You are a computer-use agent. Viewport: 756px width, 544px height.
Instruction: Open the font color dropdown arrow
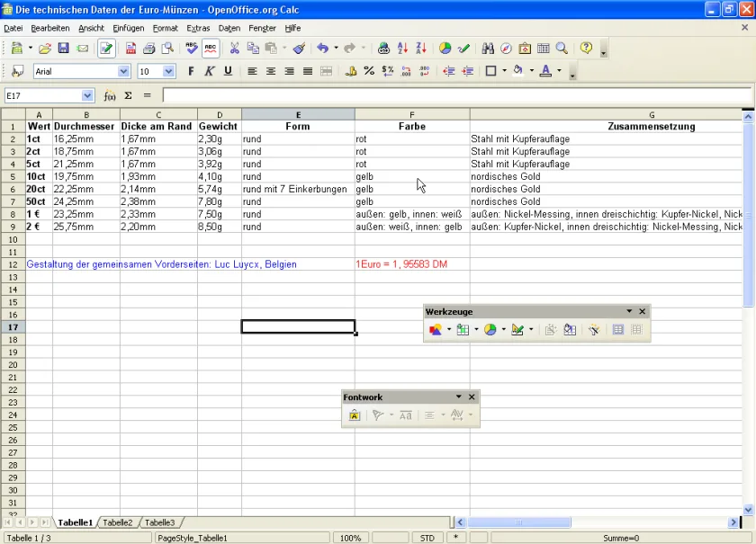[559, 71]
